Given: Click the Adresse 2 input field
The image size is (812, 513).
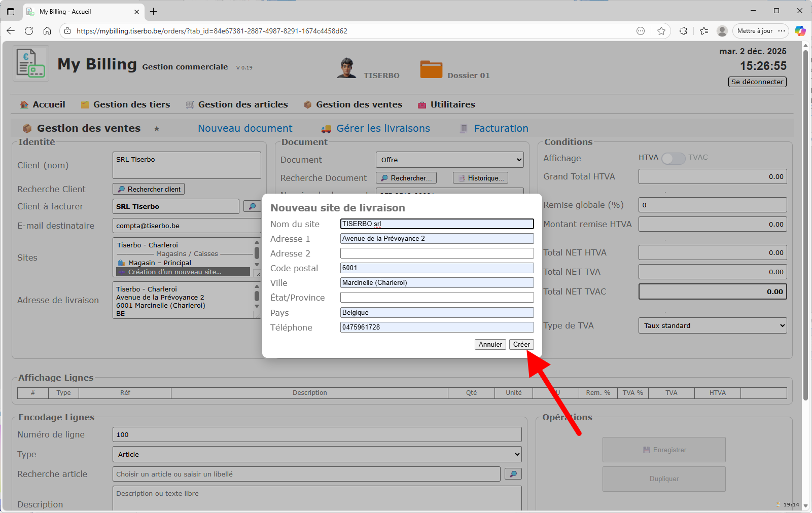Looking at the screenshot, I should 437,253.
